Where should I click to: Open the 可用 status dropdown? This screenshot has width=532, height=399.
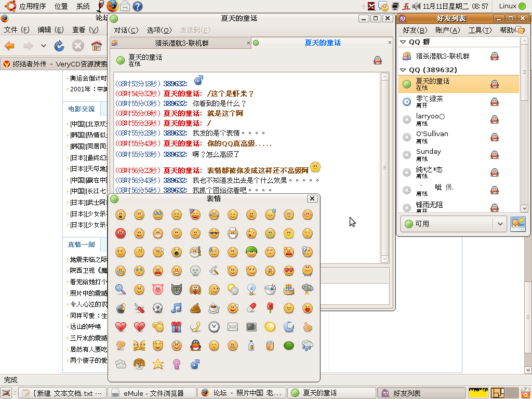tap(454, 224)
